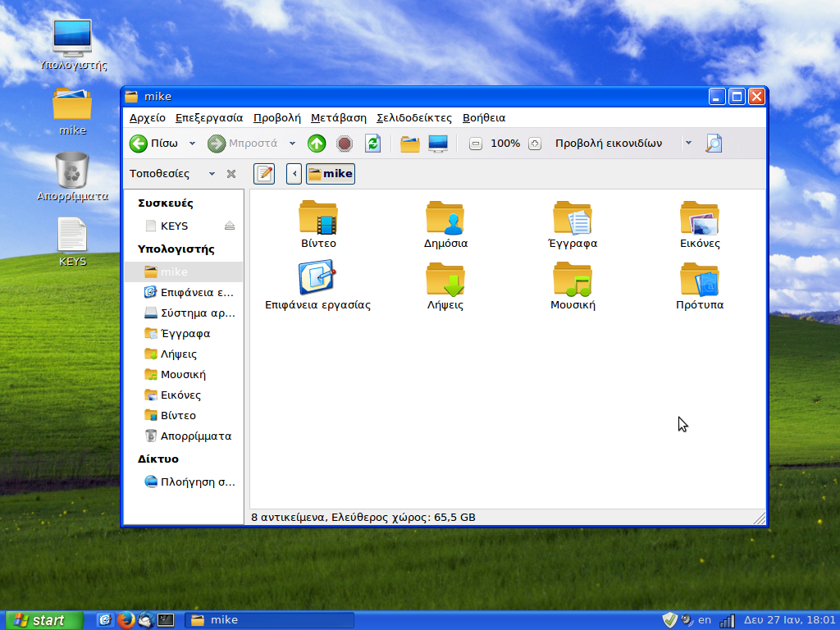Open the Προβολή menu
Viewport: 840px width, 630px height.
click(277, 118)
